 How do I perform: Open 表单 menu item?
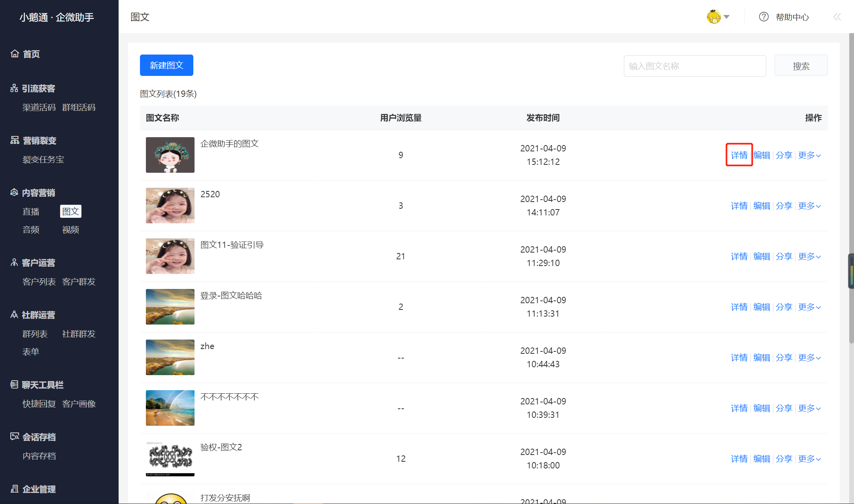click(x=31, y=351)
